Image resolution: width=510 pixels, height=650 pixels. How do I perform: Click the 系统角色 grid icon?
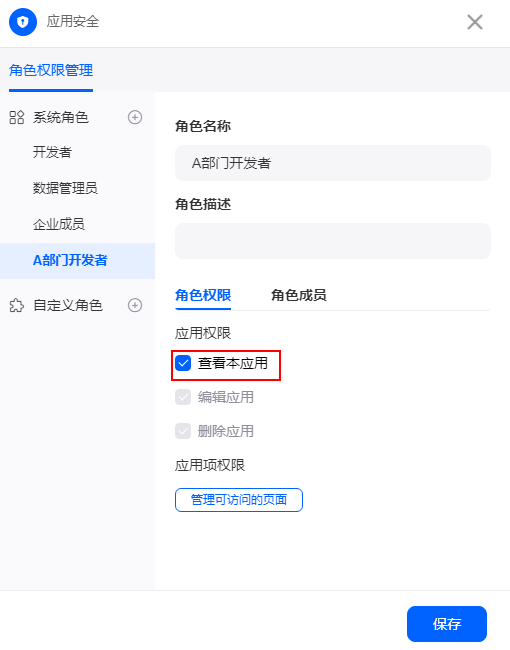coord(17,117)
